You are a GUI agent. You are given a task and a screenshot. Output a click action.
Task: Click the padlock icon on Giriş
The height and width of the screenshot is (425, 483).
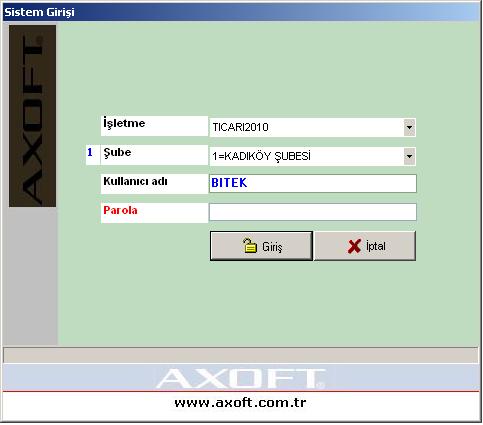point(250,246)
